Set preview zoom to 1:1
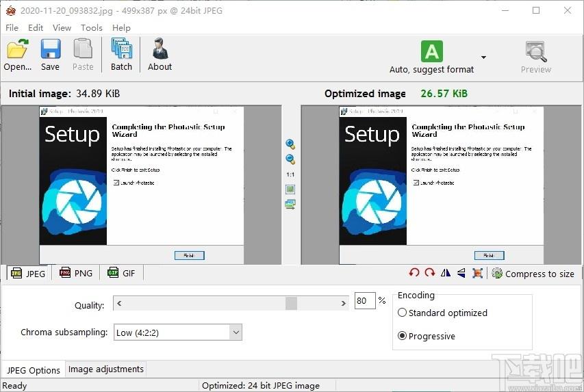This screenshot has height=392, width=584. 290,174
